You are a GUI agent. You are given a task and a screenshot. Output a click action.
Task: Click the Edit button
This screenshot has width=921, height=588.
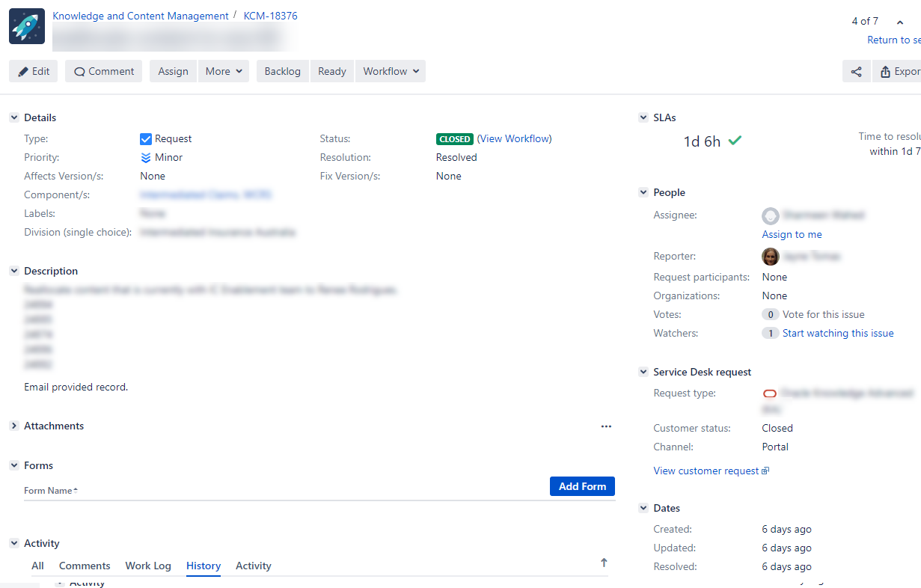34,72
